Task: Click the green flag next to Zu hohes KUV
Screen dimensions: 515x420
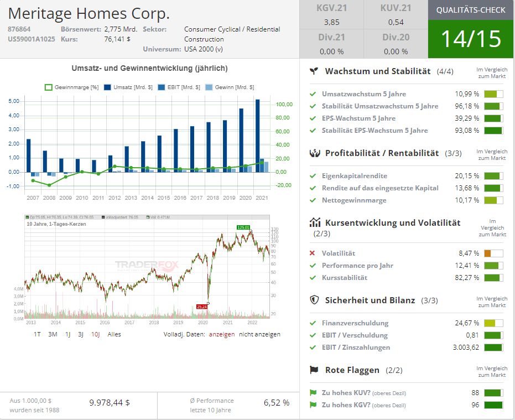Action: [x=313, y=393]
